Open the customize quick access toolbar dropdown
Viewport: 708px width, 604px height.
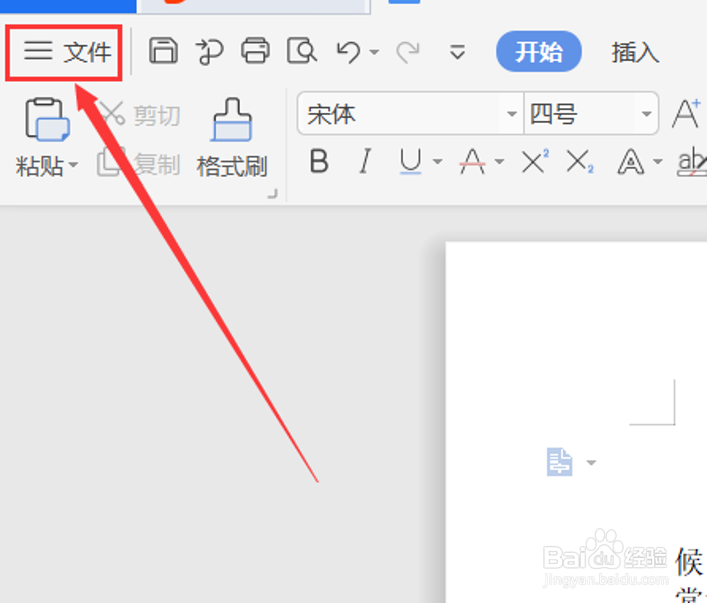pyautogui.click(x=457, y=52)
